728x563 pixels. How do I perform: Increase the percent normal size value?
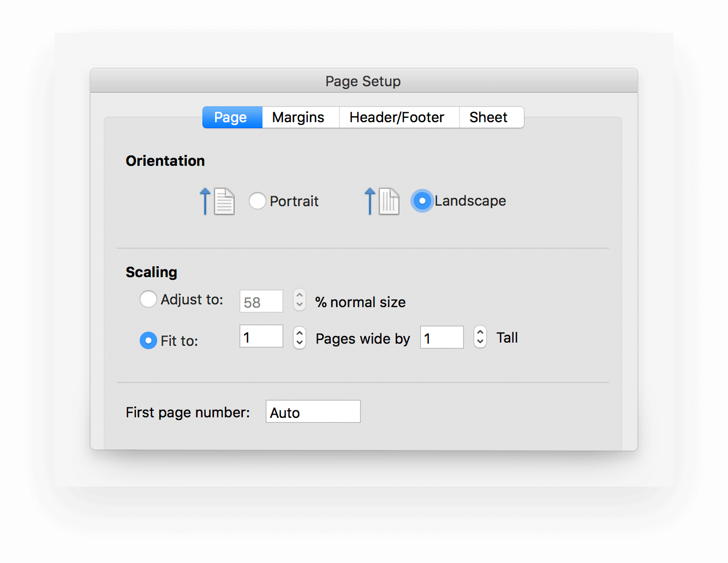(299, 295)
